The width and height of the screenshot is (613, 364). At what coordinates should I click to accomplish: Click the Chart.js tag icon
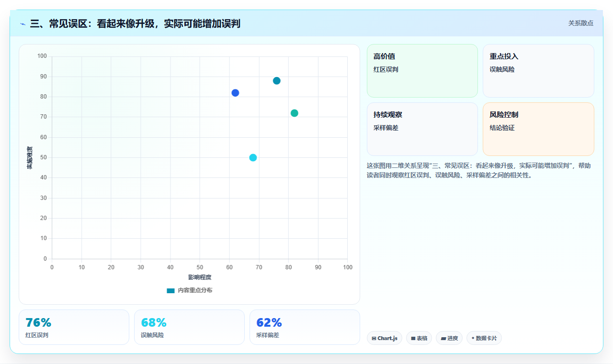374,338
